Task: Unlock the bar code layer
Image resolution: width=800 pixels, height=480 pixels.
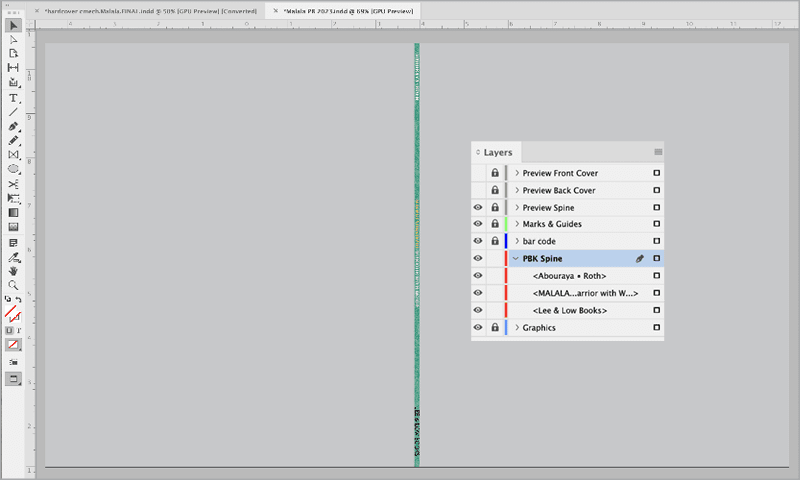Action: tap(495, 241)
